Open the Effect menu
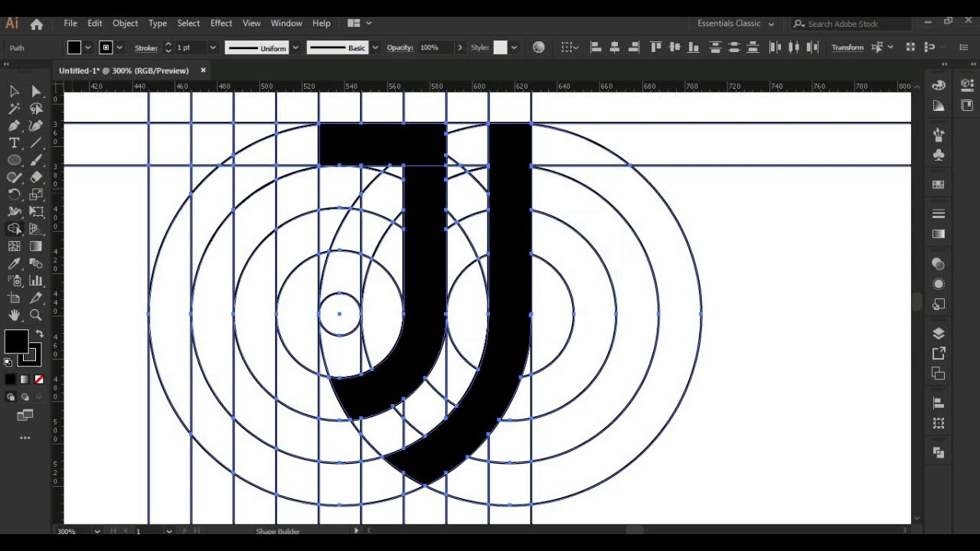The image size is (980, 551). [x=221, y=24]
